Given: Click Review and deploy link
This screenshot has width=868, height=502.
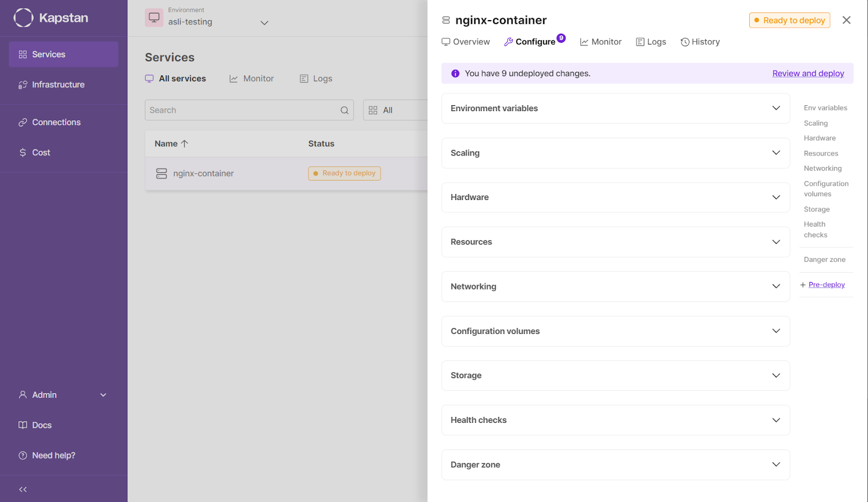Looking at the screenshot, I should 808,73.
